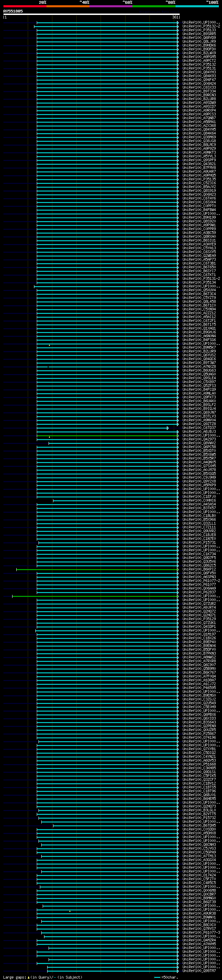Click the green ~80% legend segment
Image resolution: width=222 pixels, height=980 pixels.
pyautogui.click(x=154, y=6)
